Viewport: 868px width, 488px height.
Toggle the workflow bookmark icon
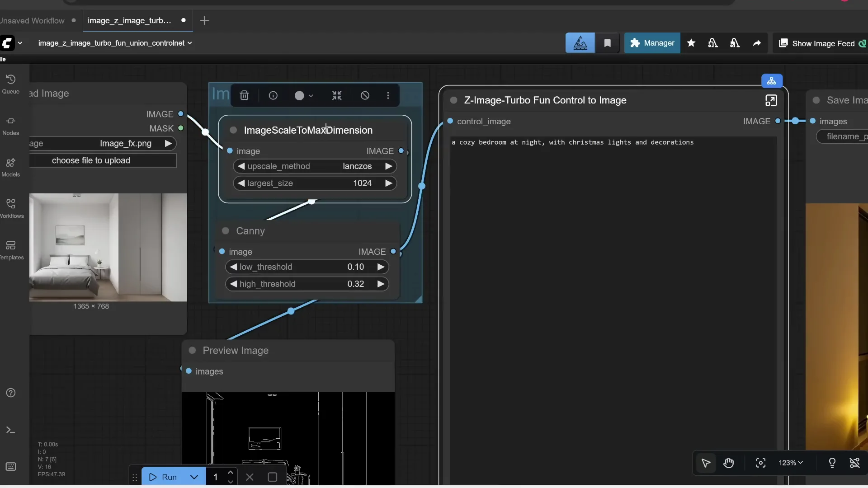click(x=608, y=43)
